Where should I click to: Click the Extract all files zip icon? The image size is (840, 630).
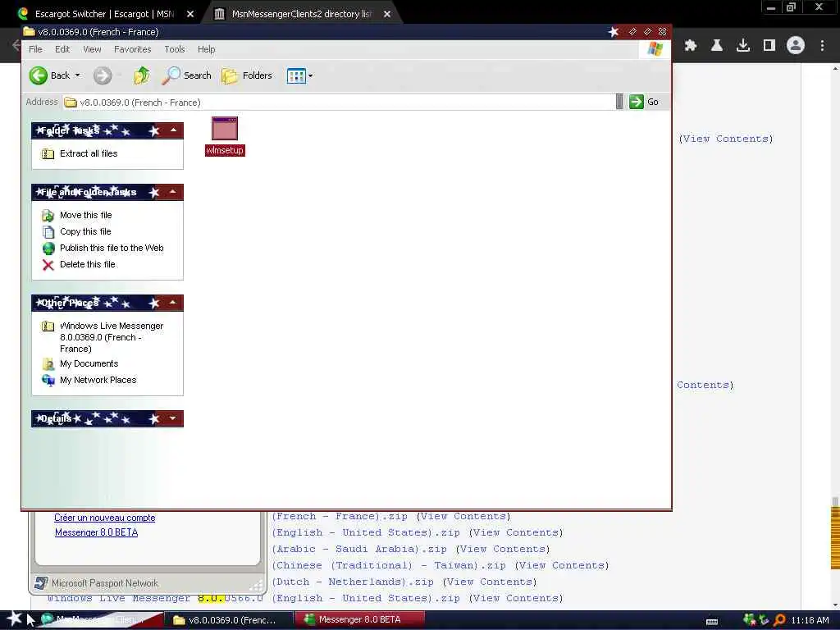(x=48, y=153)
